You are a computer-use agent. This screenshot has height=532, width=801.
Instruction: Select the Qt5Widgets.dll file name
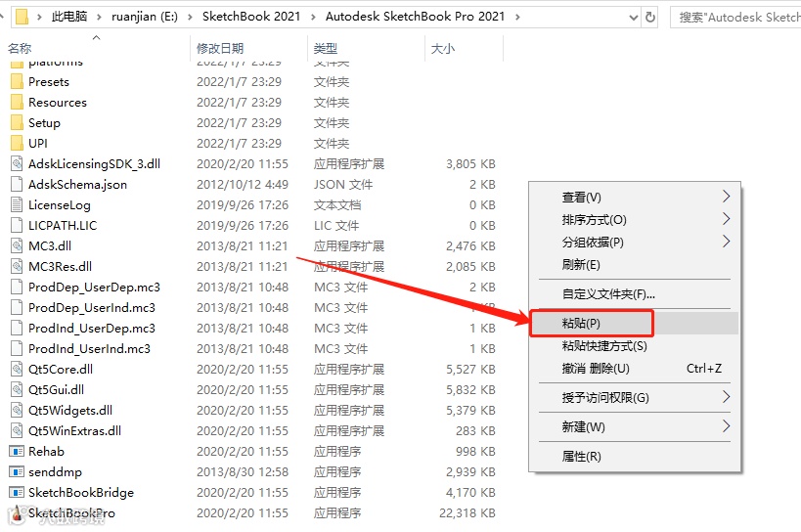pyautogui.click(x=70, y=410)
